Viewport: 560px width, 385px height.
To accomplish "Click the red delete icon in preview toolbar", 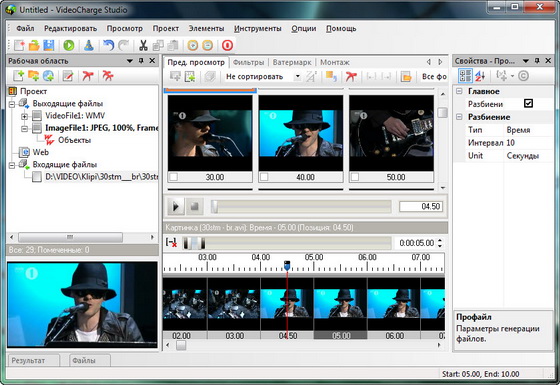I will pos(351,76).
